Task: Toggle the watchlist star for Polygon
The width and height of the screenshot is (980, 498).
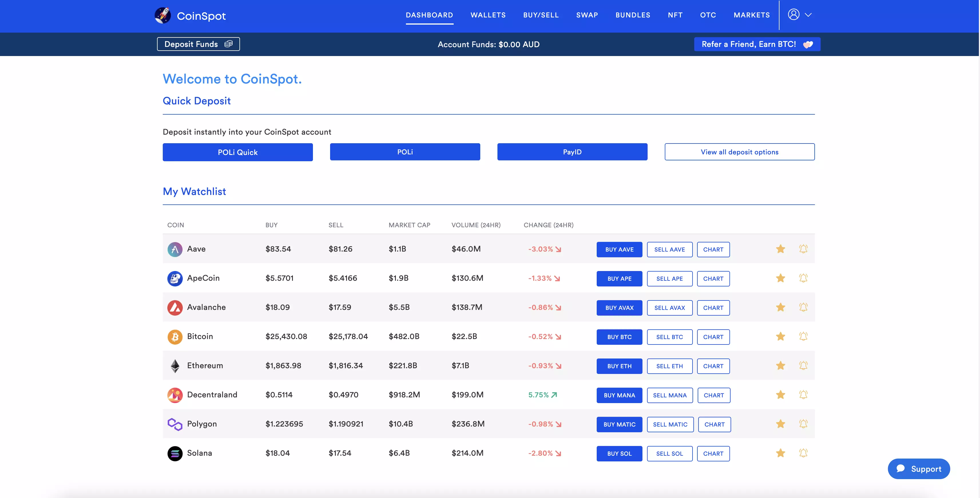Action: click(x=780, y=424)
